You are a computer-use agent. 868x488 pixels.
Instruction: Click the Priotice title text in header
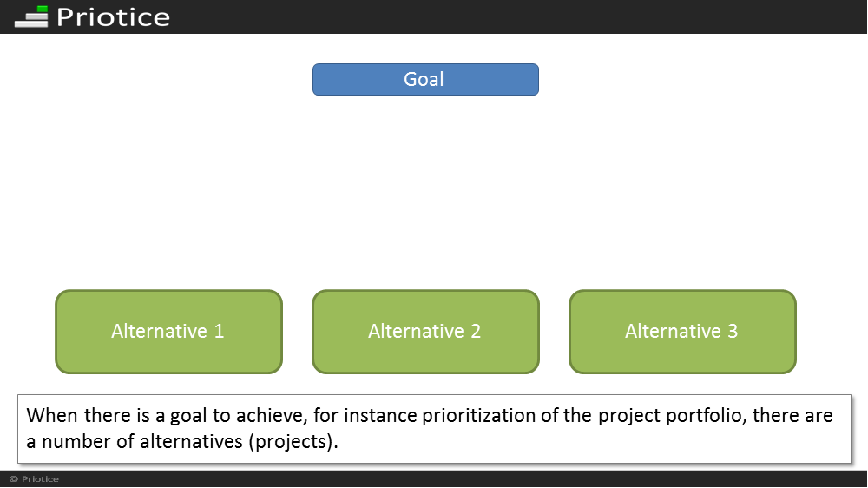(x=113, y=17)
